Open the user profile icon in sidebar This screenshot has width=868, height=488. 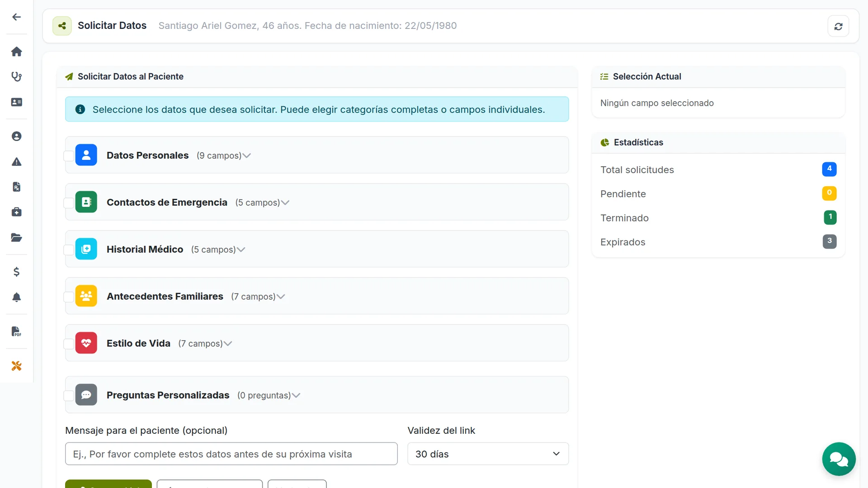pyautogui.click(x=17, y=136)
